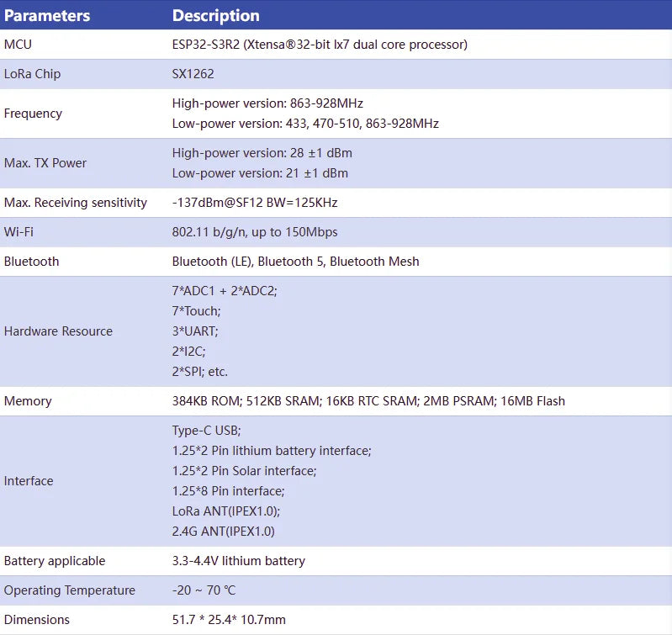The height and width of the screenshot is (635, 672).
Task: Click the -20 ~ 70 ℃ value
Action: [x=204, y=590]
